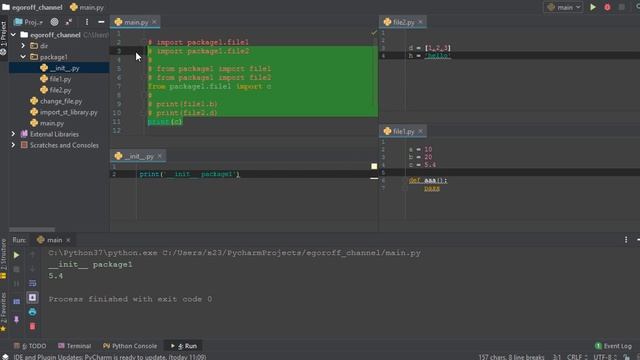Viewport: 640px width, 360px height.
Task: Click the IDE and Plugin Updates status message
Action: (110, 357)
